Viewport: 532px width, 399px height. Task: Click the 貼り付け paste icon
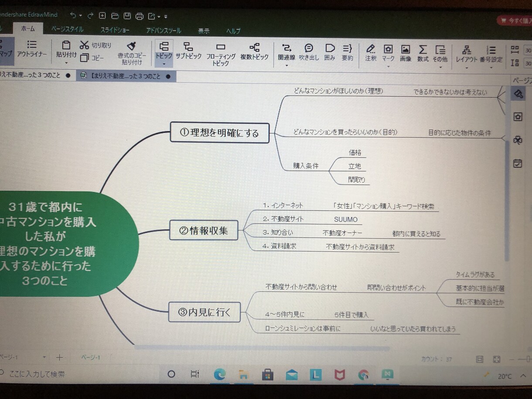click(66, 45)
